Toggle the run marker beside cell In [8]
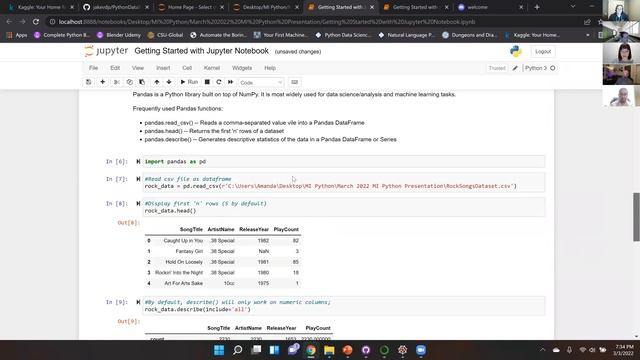Screen dimensions: 640x360 tap(138, 203)
